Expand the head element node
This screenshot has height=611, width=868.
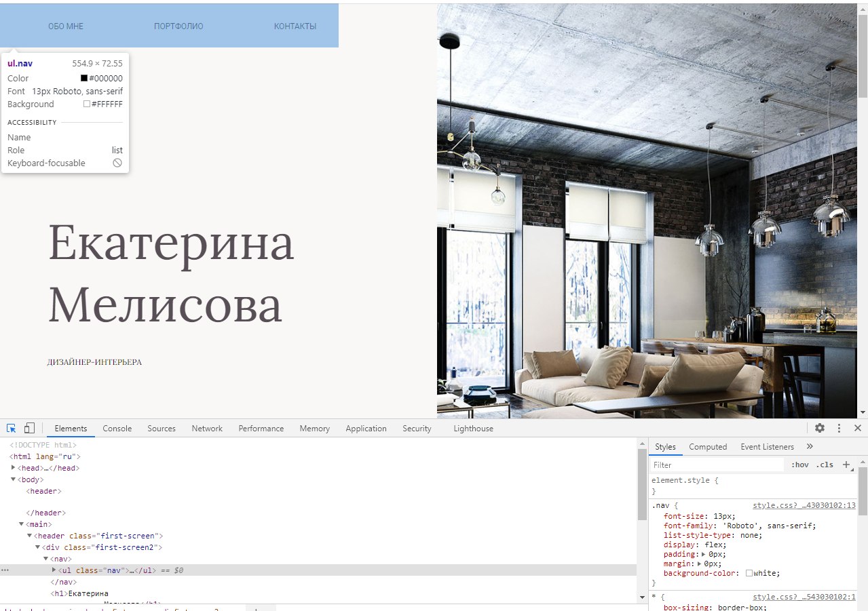pos(14,468)
